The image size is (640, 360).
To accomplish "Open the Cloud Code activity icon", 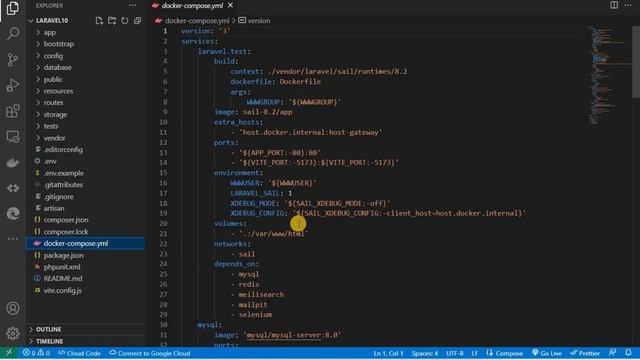I will (x=13, y=188).
